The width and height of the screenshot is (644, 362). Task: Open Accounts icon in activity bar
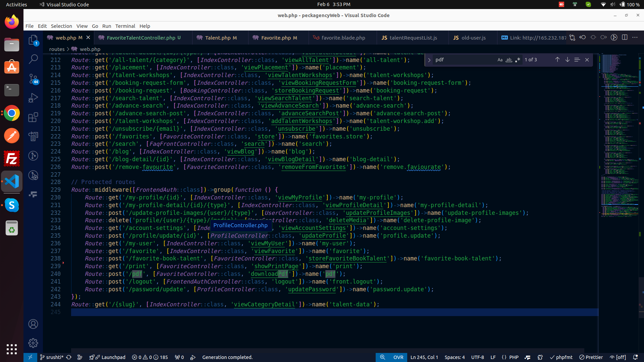[33, 324]
